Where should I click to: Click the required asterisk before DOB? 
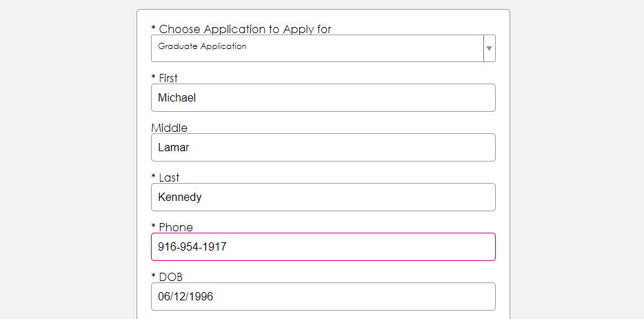(x=153, y=276)
